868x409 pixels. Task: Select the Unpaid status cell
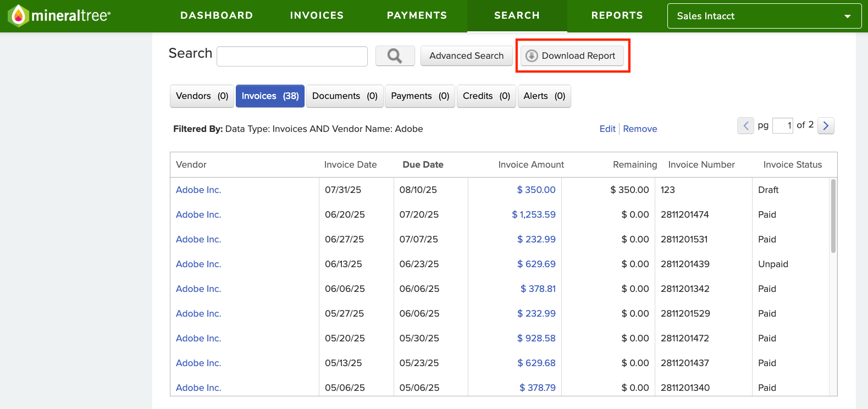(773, 264)
